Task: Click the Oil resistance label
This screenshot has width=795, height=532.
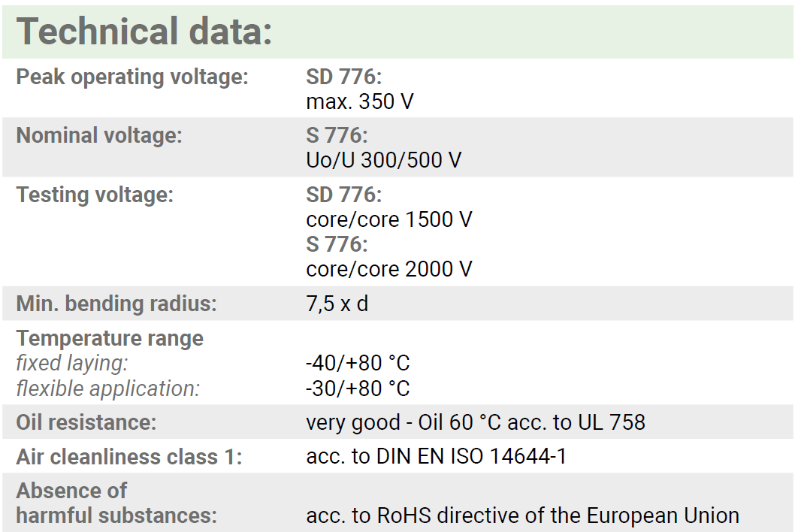Action: (x=86, y=422)
